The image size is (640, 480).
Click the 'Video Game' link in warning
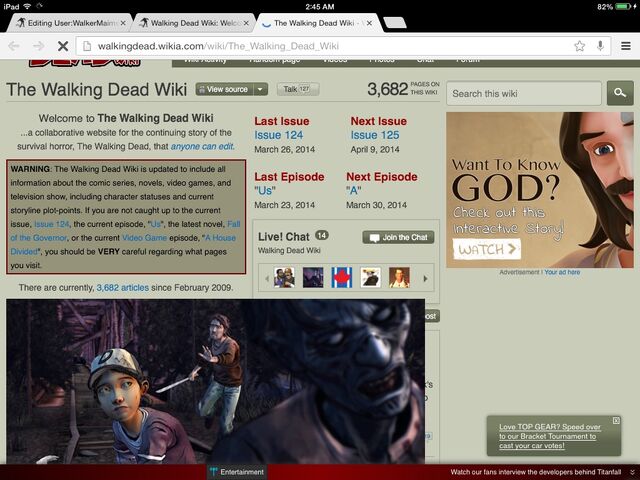pyautogui.click(x=144, y=238)
